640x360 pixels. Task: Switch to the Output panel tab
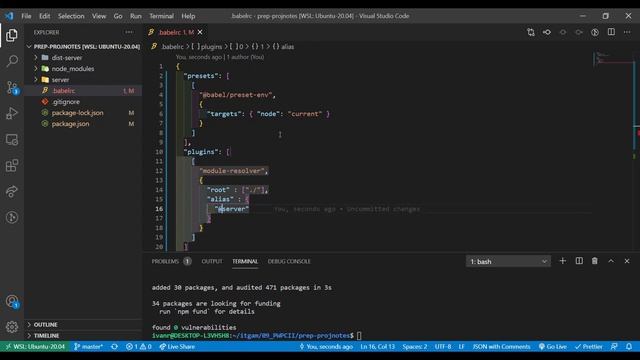pos(212,261)
